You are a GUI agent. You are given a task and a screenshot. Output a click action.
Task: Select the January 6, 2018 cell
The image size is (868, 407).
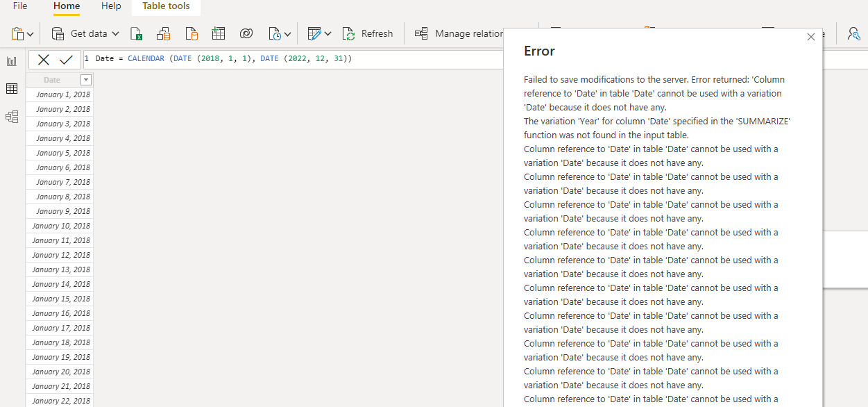click(x=60, y=167)
